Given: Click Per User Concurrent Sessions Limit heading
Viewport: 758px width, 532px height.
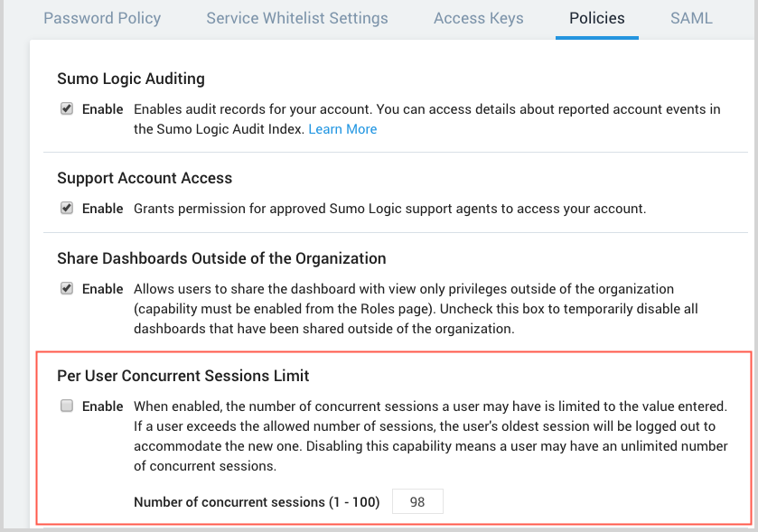Looking at the screenshot, I should 183,376.
